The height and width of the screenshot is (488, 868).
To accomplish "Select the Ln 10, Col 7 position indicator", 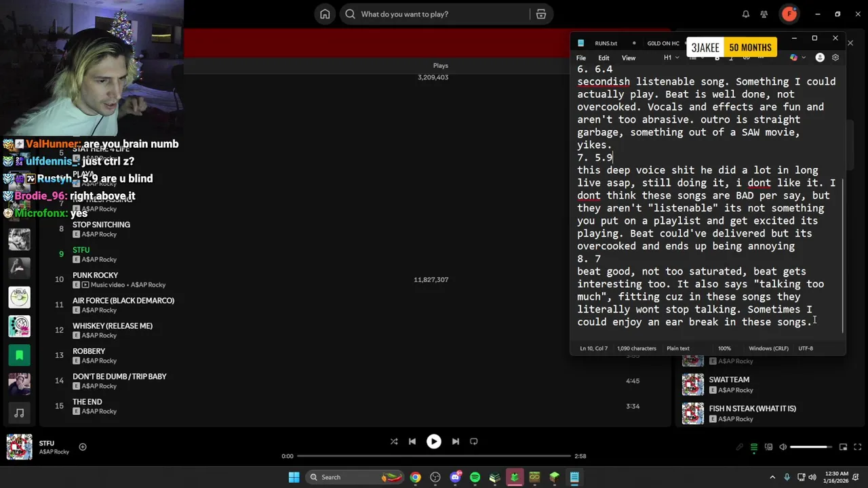I will pyautogui.click(x=593, y=348).
